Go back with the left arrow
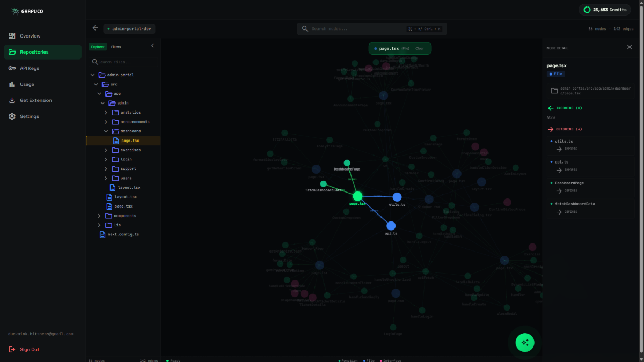The image size is (644, 362). click(x=96, y=28)
